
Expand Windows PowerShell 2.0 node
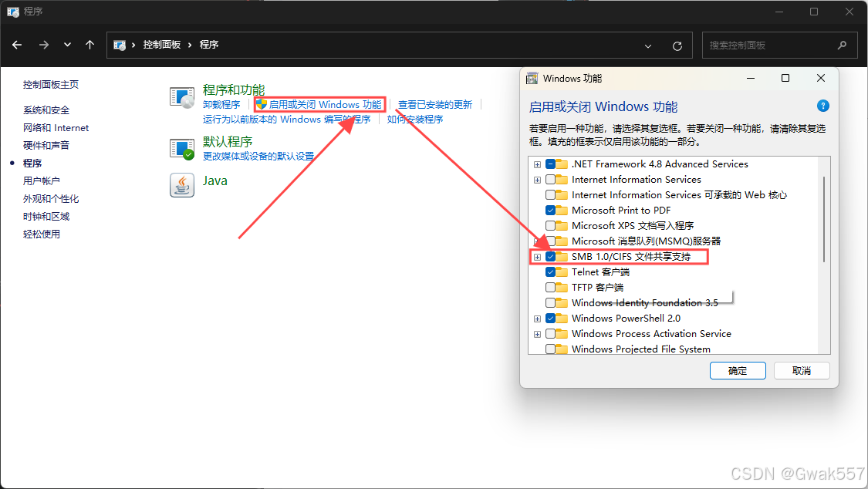[x=537, y=319]
